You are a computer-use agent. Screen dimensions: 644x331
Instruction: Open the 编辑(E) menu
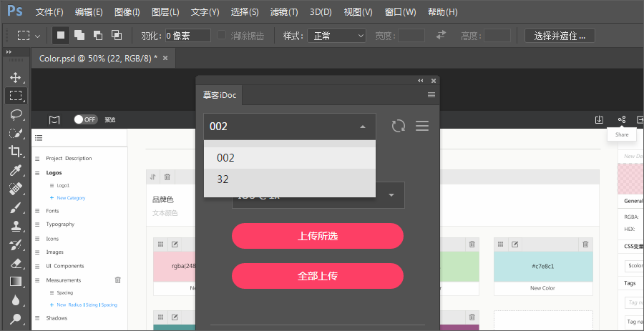tap(89, 12)
